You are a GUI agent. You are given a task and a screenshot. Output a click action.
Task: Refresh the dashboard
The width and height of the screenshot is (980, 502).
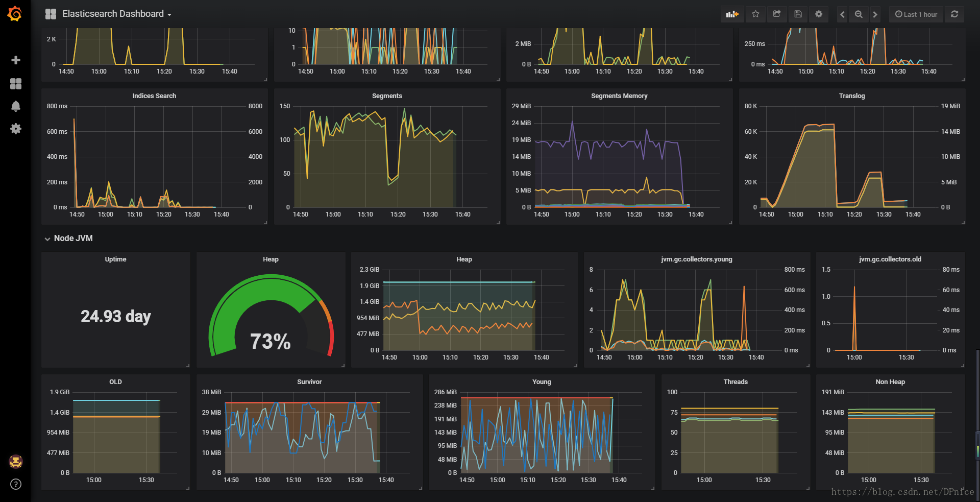coord(954,14)
